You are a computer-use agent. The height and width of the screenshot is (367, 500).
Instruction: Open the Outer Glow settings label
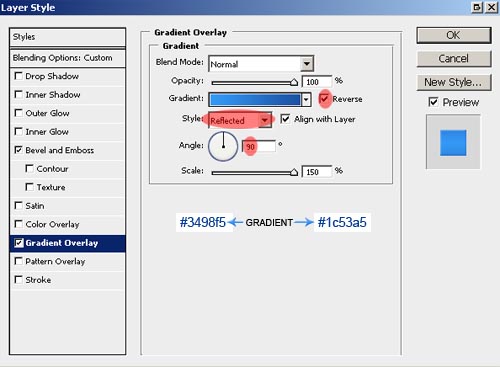(x=47, y=113)
